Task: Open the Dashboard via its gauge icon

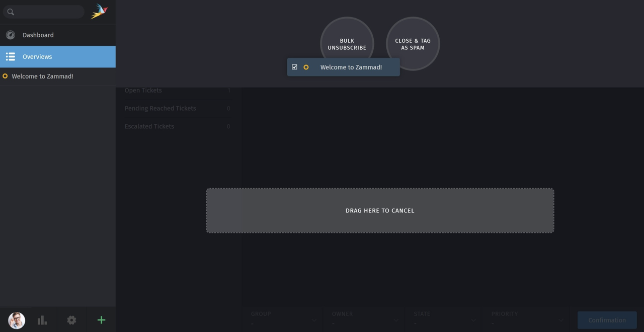Action: coord(10,35)
